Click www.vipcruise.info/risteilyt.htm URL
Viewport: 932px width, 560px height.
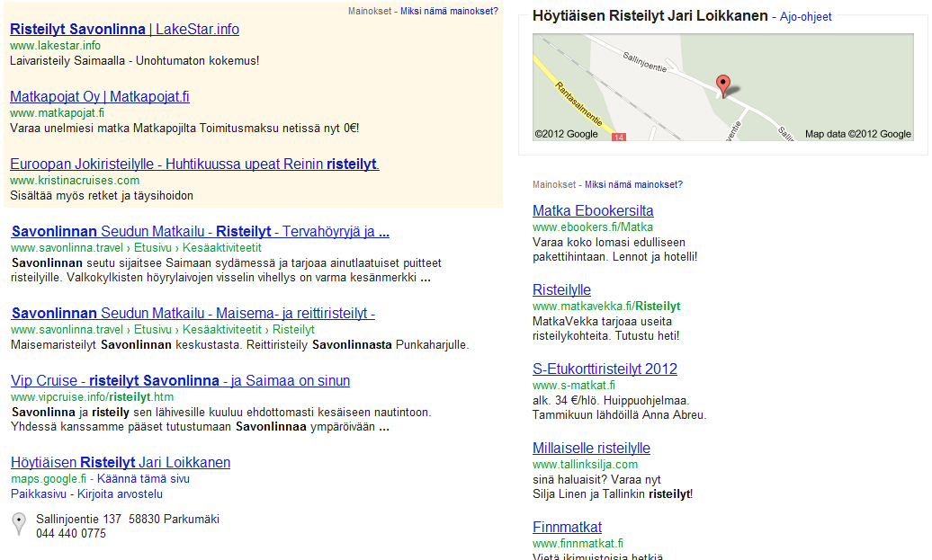92,397
